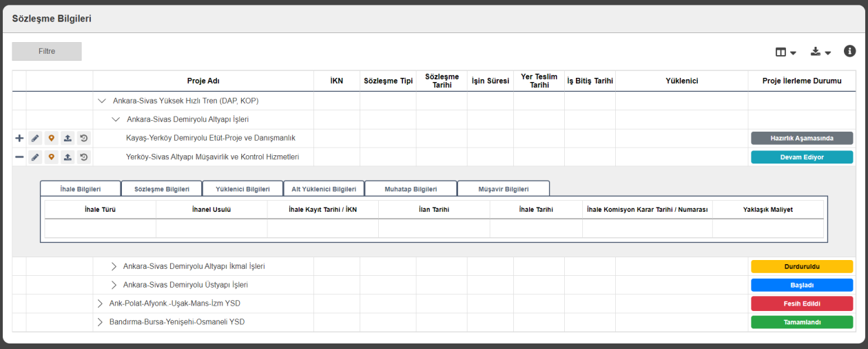The width and height of the screenshot is (868, 349).
Task: Expand details with plus on Kayaş-Yerköy row
Action: (19, 139)
